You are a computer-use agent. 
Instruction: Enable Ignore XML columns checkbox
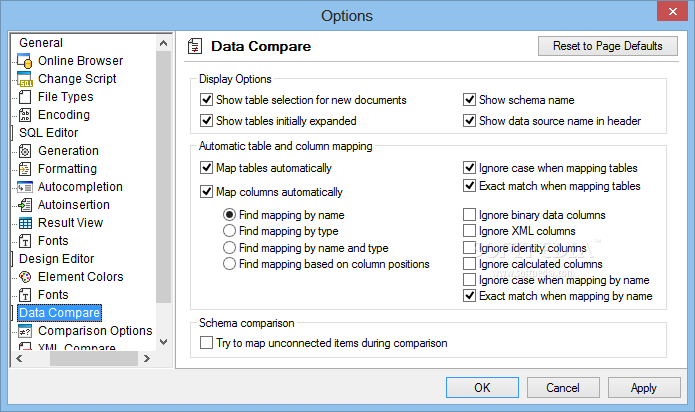[469, 231]
